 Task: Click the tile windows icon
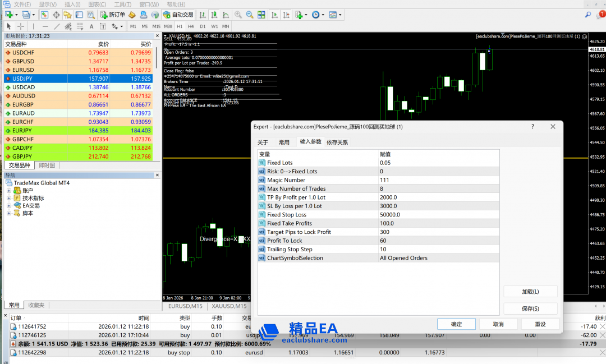click(261, 15)
